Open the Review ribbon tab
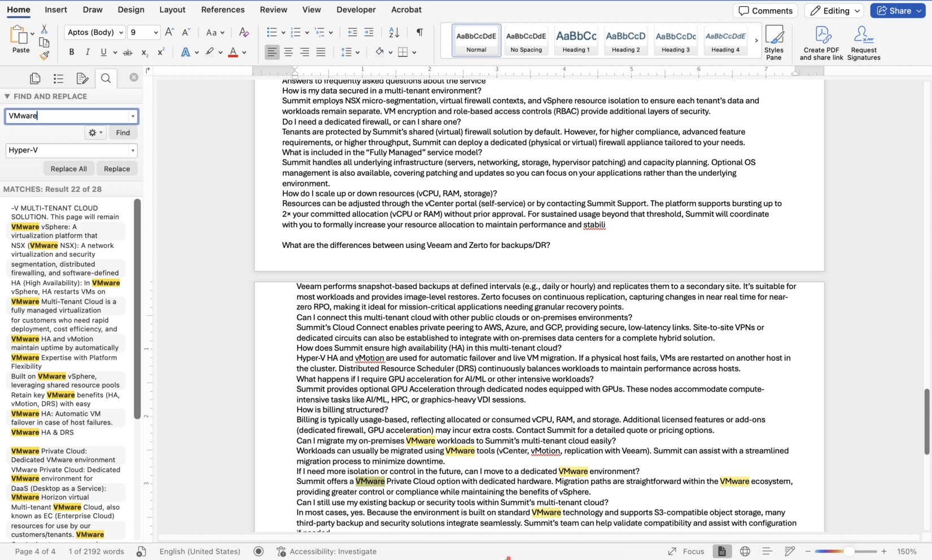This screenshot has width=932, height=560. coord(273,10)
